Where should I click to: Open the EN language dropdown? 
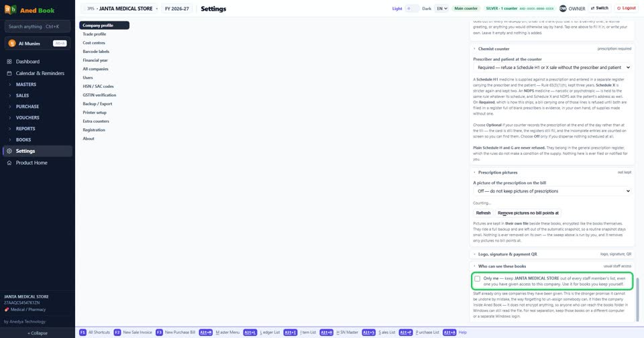(x=442, y=9)
